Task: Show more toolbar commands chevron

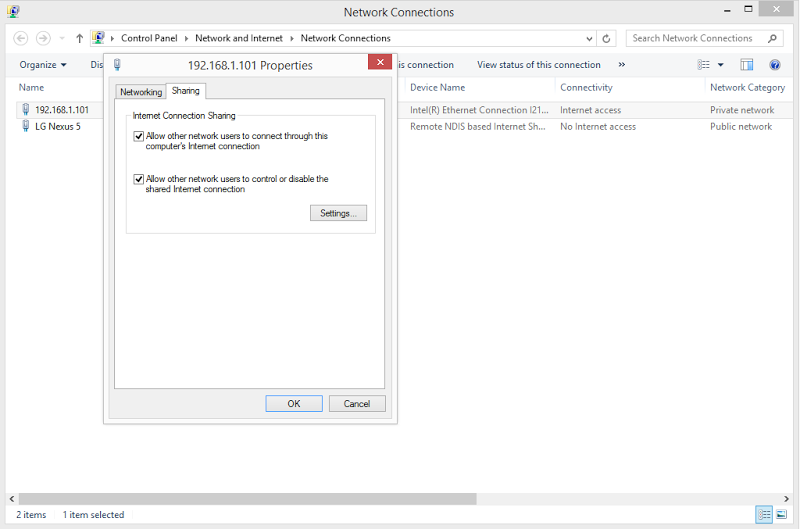Action: point(622,65)
